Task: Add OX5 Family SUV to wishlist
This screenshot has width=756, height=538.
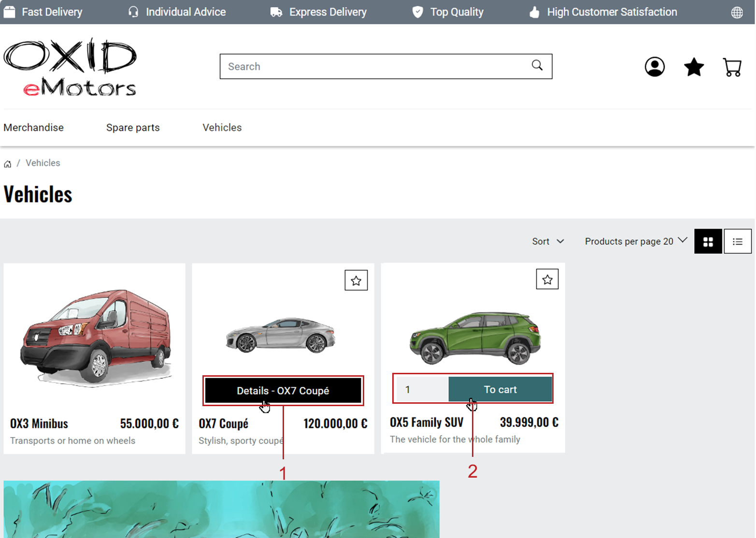Action: click(x=547, y=280)
